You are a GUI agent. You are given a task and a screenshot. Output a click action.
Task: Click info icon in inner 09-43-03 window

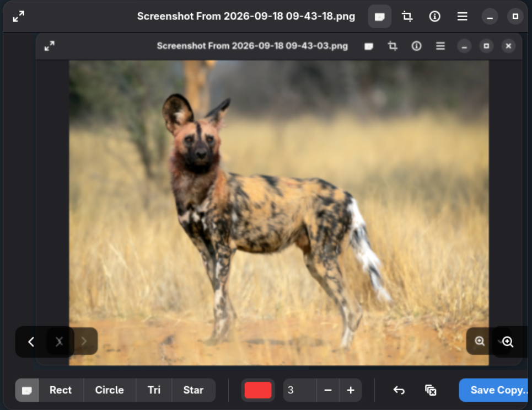(416, 46)
